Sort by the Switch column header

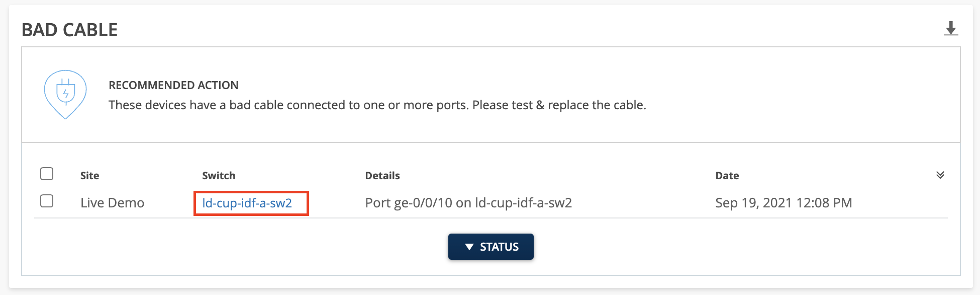pyautogui.click(x=219, y=176)
